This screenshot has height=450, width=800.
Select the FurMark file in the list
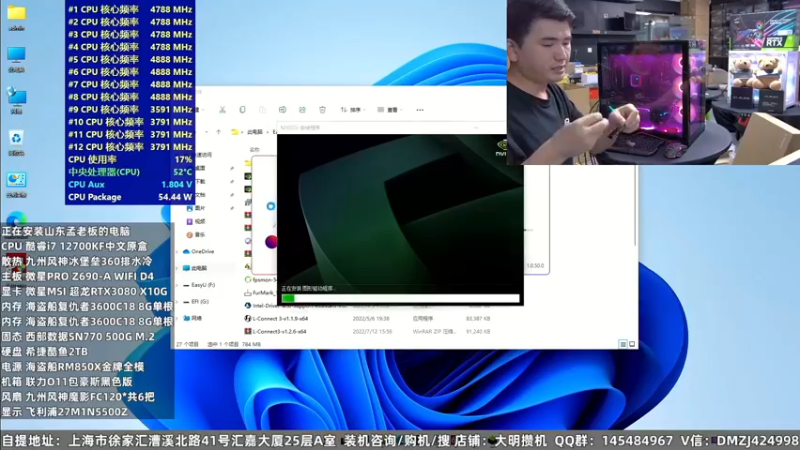point(261,293)
